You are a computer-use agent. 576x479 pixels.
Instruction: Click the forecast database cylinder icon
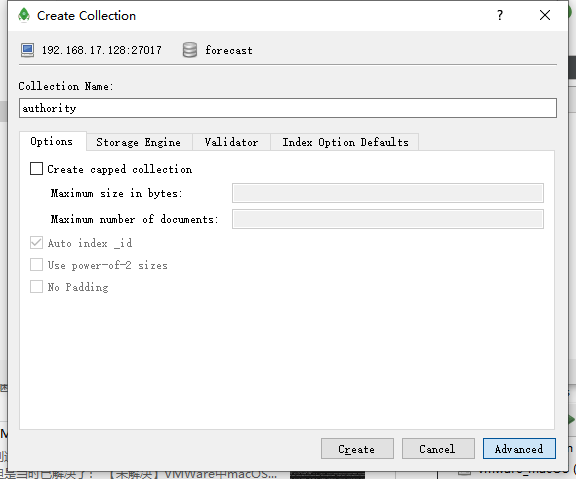point(190,50)
